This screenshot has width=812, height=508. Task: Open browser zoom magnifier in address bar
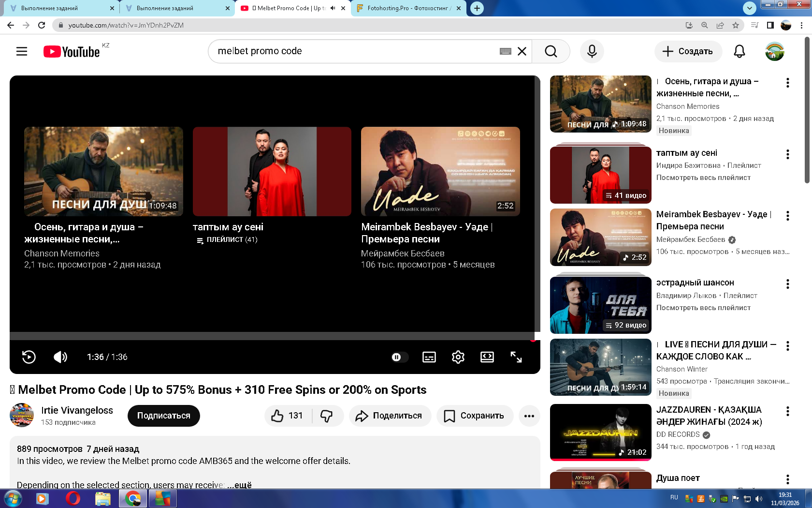tap(705, 25)
